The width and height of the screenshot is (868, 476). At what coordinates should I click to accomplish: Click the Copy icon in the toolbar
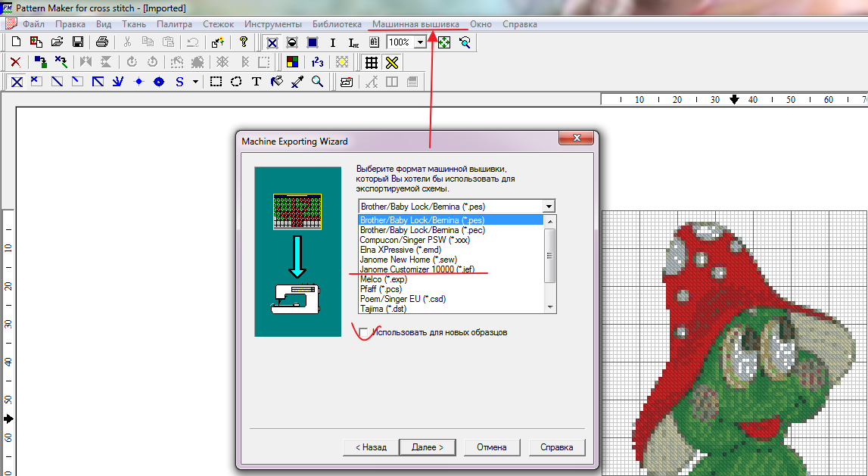pyautogui.click(x=148, y=42)
